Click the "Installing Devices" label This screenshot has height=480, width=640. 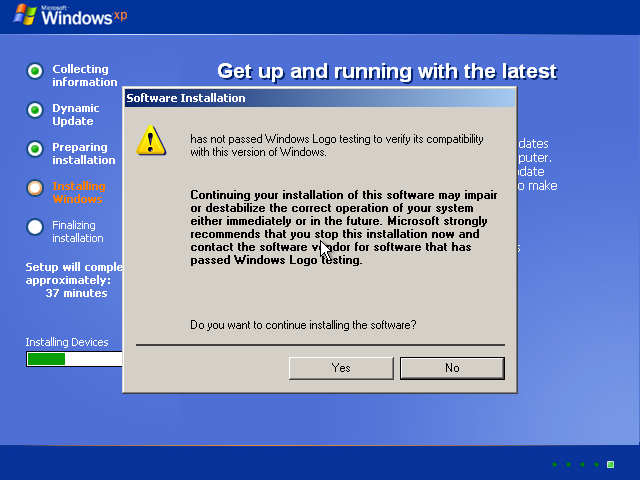pyautogui.click(x=67, y=342)
